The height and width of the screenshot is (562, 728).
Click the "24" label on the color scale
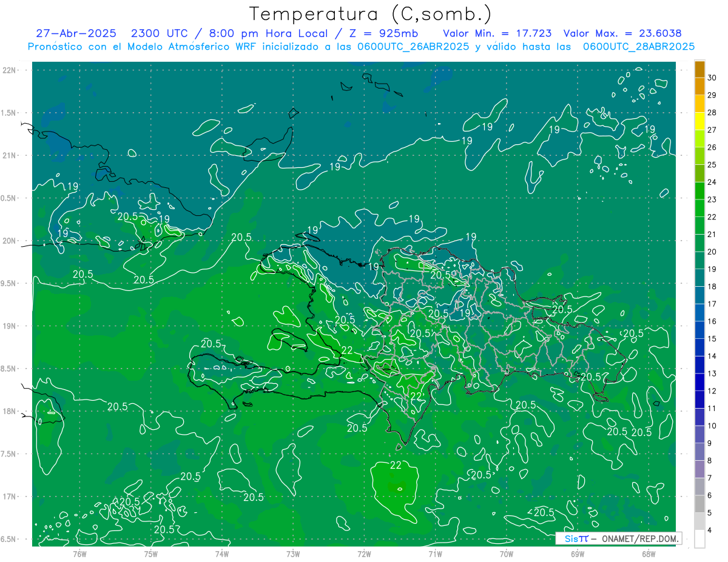click(x=712, y=182)
